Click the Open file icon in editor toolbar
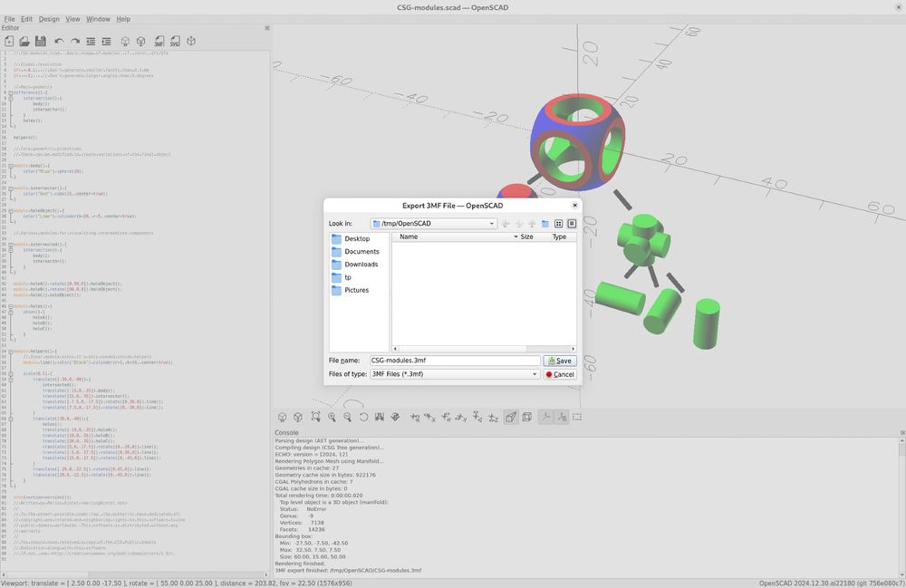Screen dimensions: 906x588 point(24,41)
